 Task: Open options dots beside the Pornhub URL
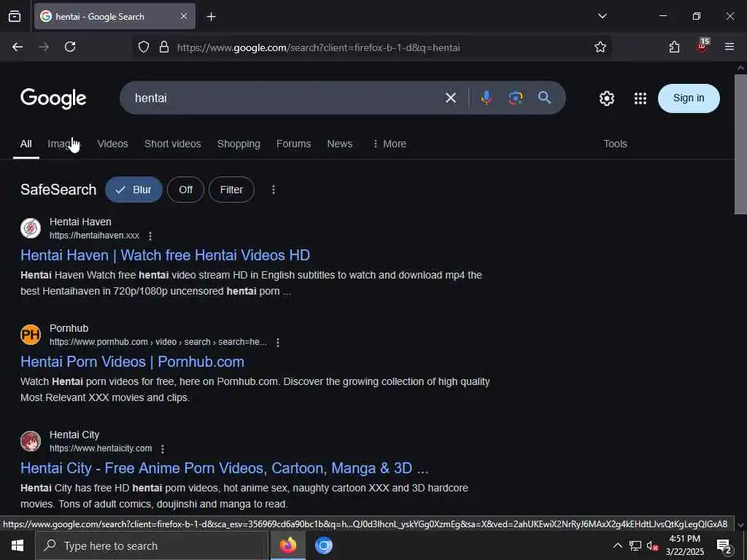coord(278,343)
